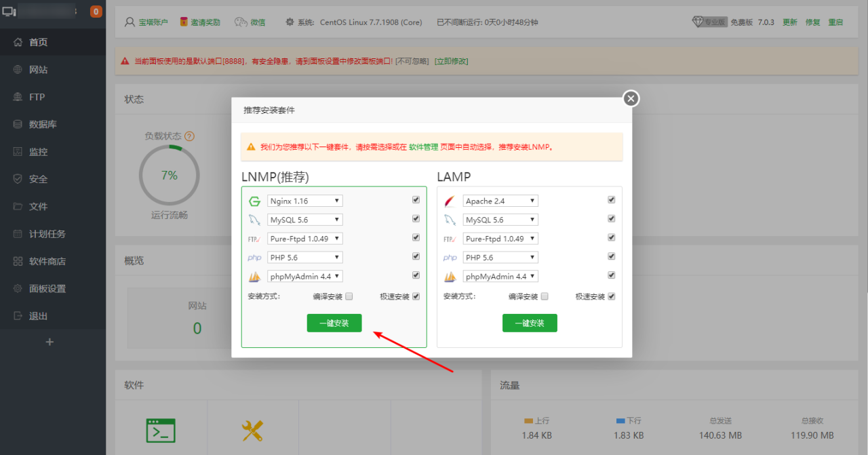Open the LAMP phpMyAdmin 4.4 dropdown
The width and height of the screenshot is (868, 455).
pos(500,276)
